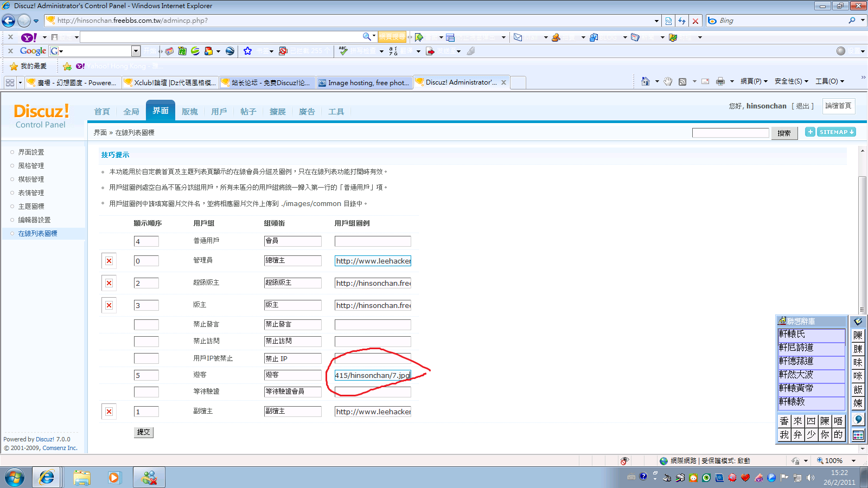This screenshot has width=868, height=488.
Task: Click the 遊客 icon URL input field
Action: (373, 375)
